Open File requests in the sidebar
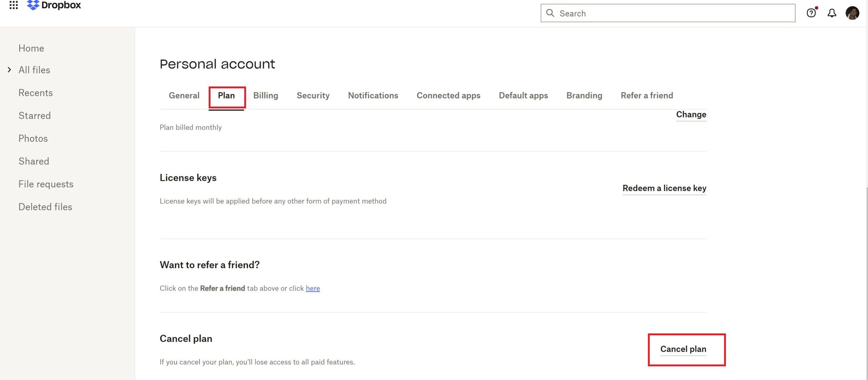This screenshot has height=380, width=868. pos(46,184)
